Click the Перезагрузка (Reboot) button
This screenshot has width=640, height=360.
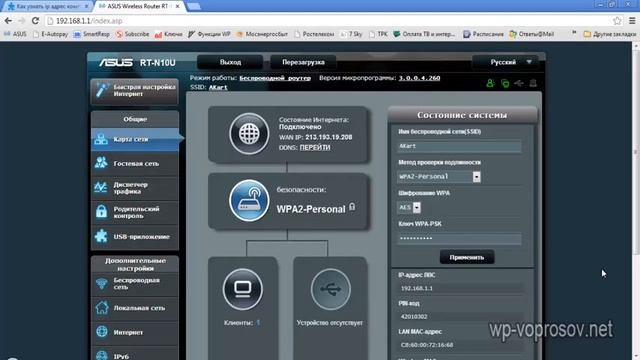pyautogui.click(x=303, y=62)
